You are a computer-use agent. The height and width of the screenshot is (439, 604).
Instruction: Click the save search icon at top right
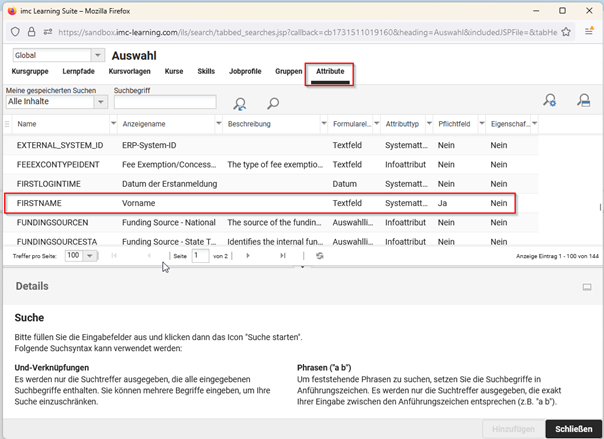549,100
